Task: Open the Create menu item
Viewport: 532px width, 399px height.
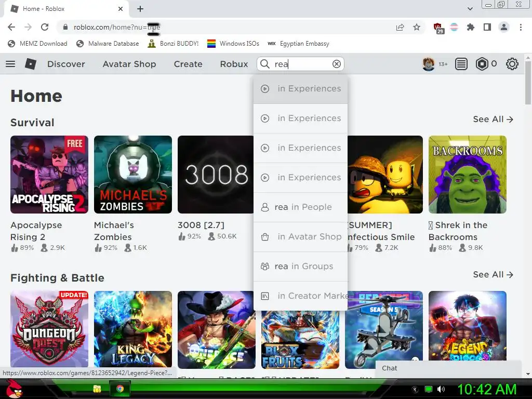Action: 188,64
